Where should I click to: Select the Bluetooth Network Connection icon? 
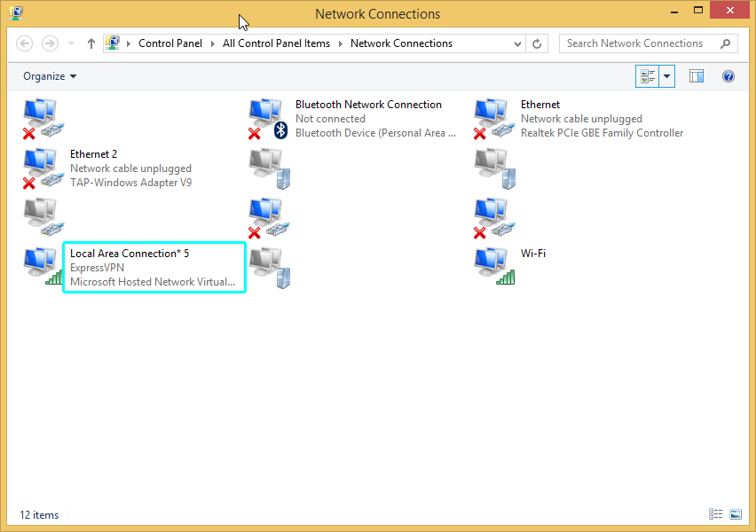(268, 119)
